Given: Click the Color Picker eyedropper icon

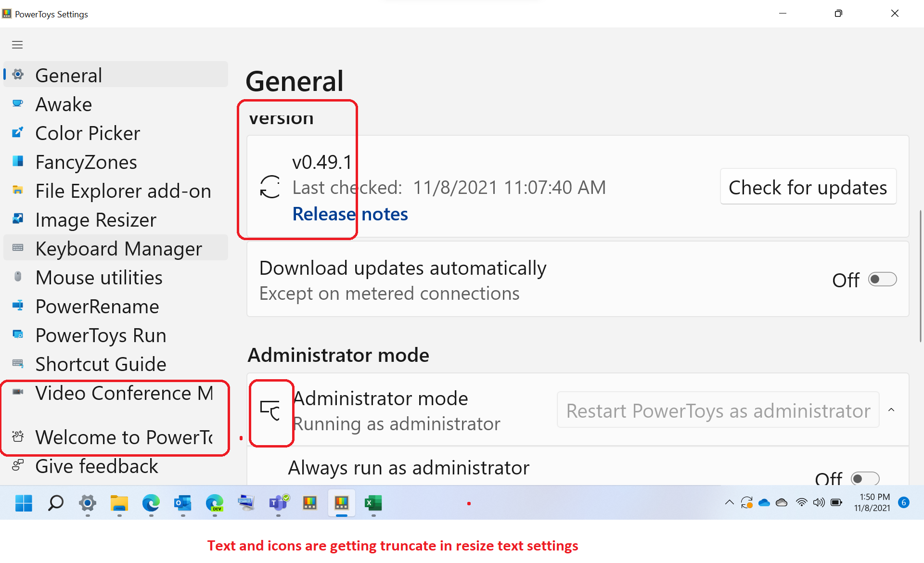Looking at the screenshot, I should [x=18, y=132].
